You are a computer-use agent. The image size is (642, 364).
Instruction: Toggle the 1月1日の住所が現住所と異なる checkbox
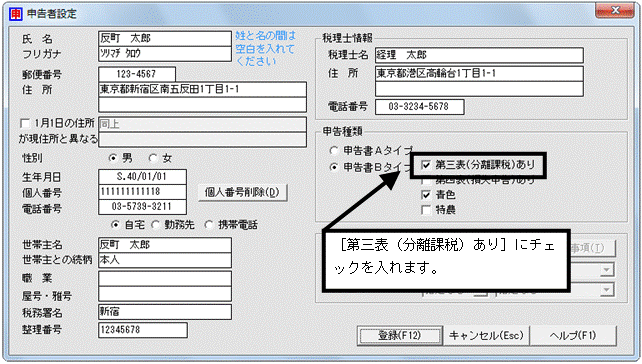(x=25, y=123)
